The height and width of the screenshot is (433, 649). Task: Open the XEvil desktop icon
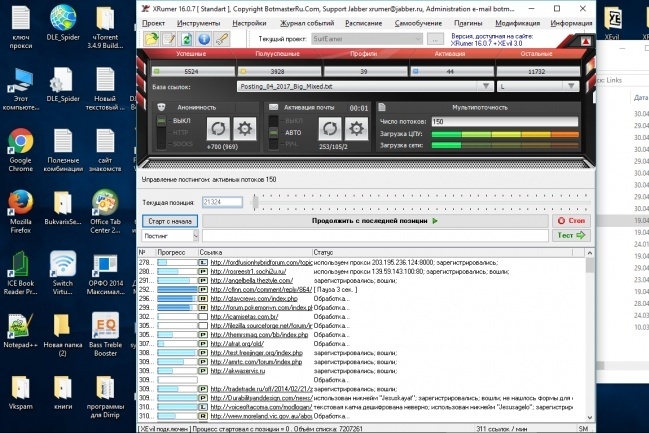click(x=612, y=21)
